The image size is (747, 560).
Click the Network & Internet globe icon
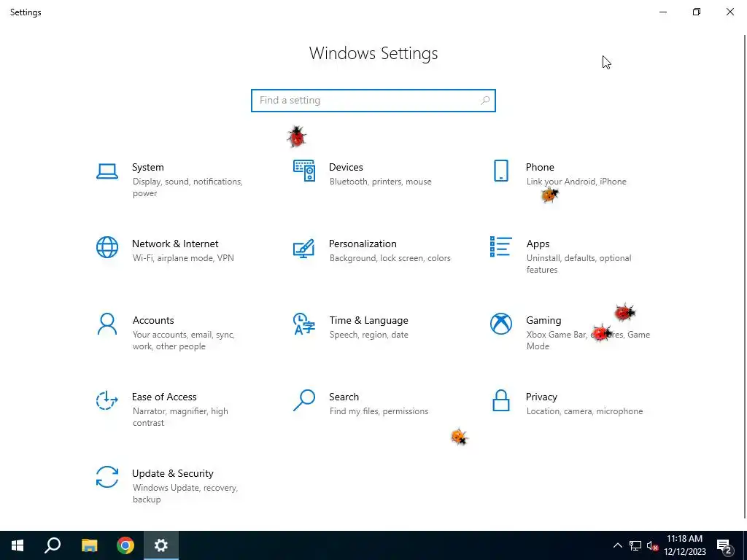107,247
